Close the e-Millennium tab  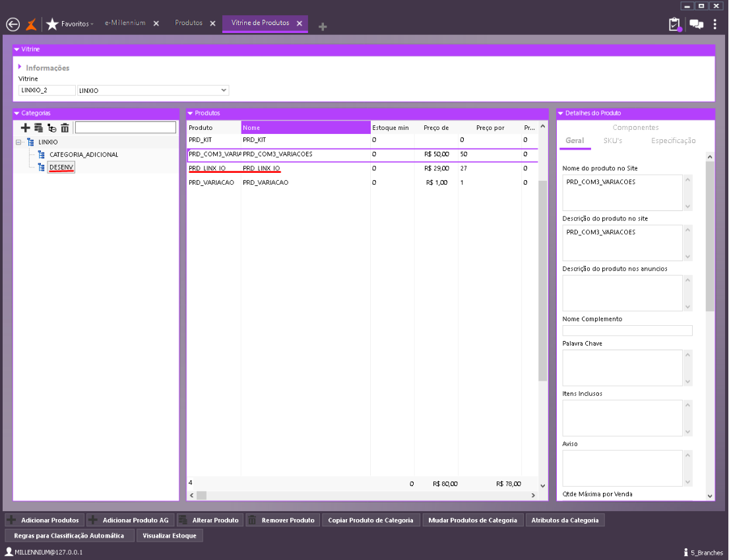pos(156,23)
